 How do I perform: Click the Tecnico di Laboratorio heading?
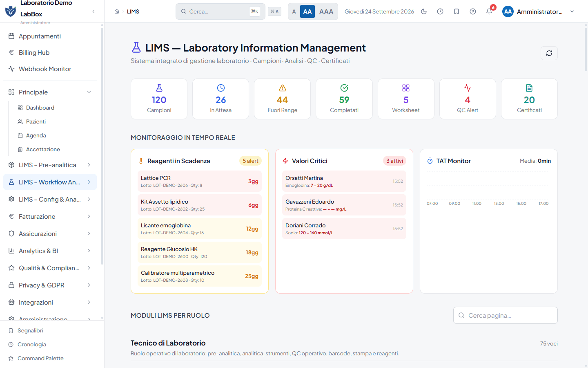[x=168, y=343]
